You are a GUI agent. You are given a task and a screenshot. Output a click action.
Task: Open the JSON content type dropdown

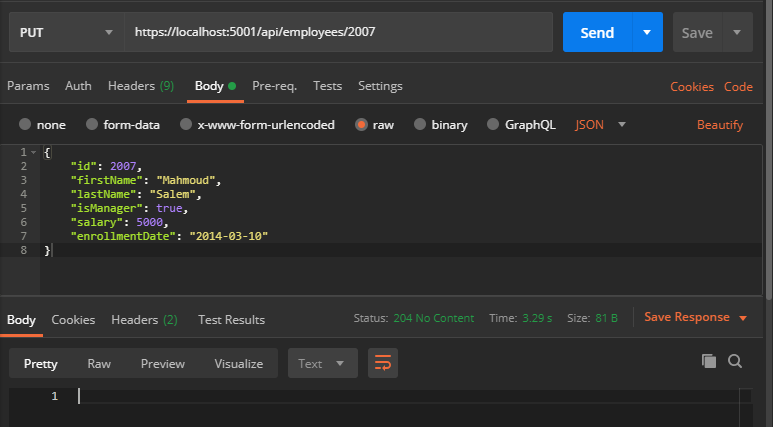pyautogui.click(x=600, y=125)
